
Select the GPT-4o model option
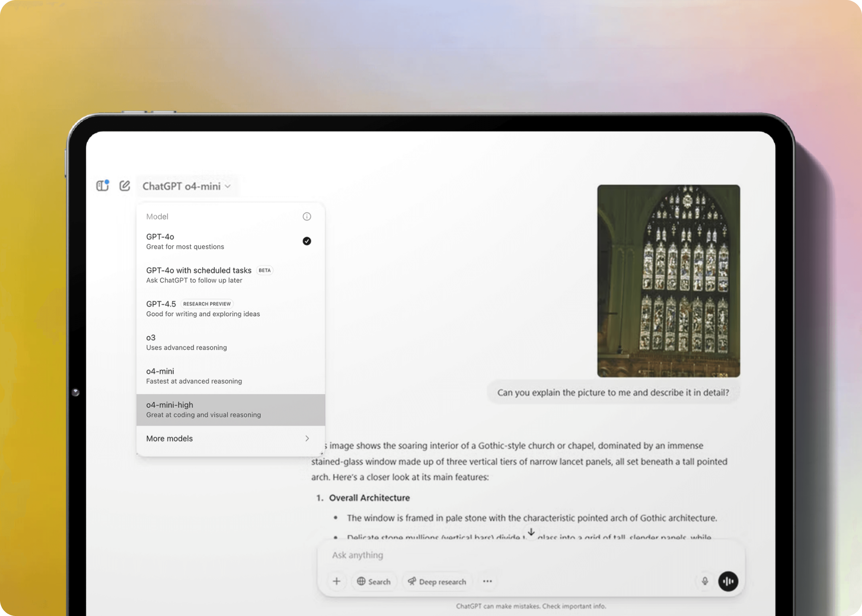tap(230, 241)
